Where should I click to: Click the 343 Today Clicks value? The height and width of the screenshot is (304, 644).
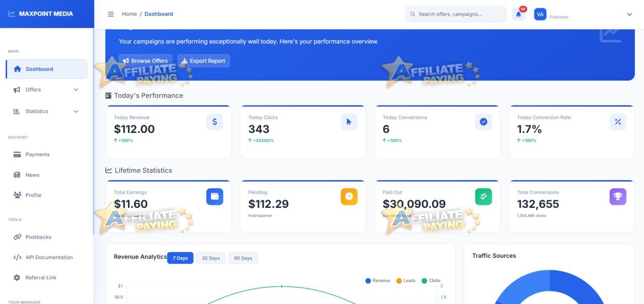click(259, 129)
